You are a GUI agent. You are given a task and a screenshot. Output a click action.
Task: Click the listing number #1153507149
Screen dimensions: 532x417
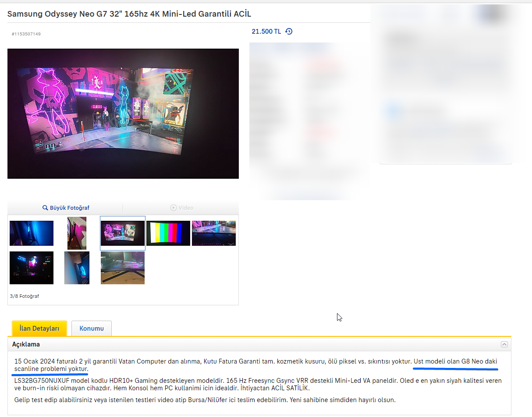click(26, 34)
